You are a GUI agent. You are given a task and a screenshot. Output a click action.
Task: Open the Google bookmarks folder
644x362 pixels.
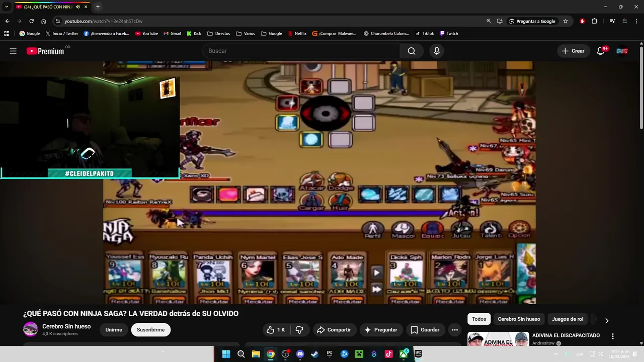coord(271,34)
